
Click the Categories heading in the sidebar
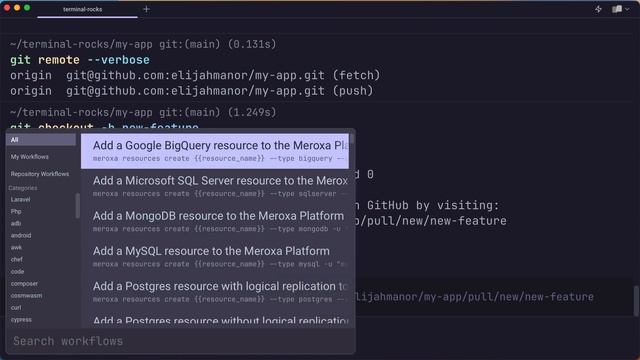(23, 188)
